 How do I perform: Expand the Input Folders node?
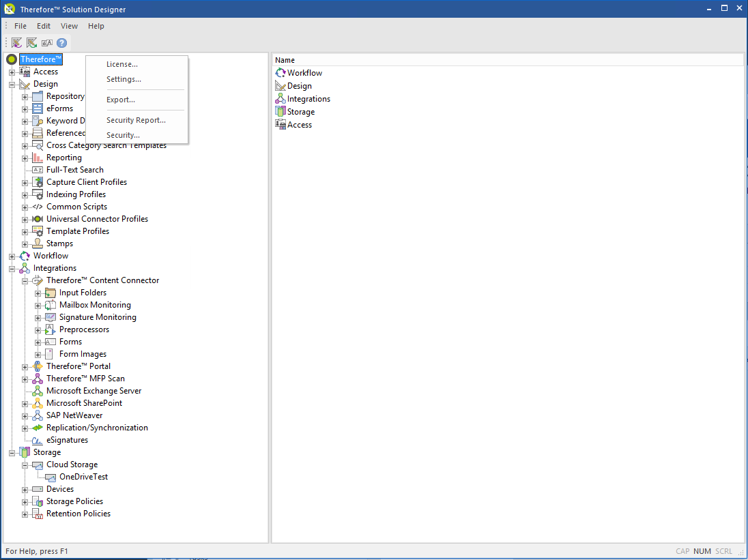38,292
